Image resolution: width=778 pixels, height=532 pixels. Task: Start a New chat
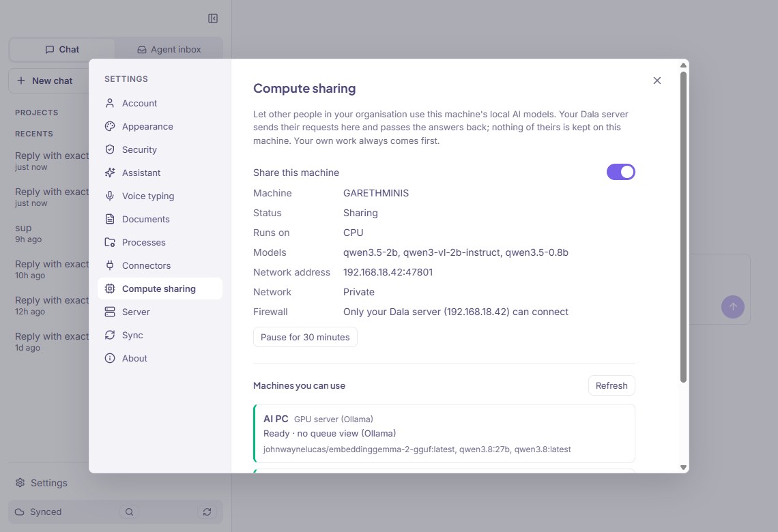click(x=48, y=80)
